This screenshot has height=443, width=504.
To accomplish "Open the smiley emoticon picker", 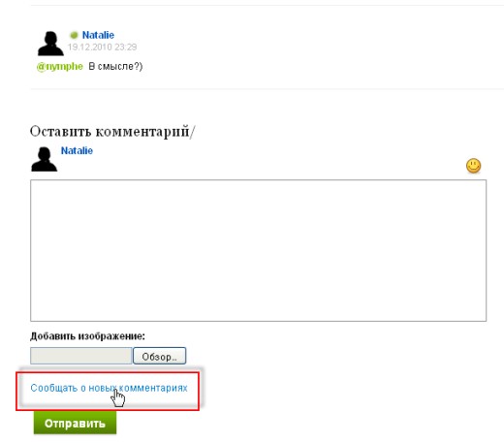I will coord(473,166).
